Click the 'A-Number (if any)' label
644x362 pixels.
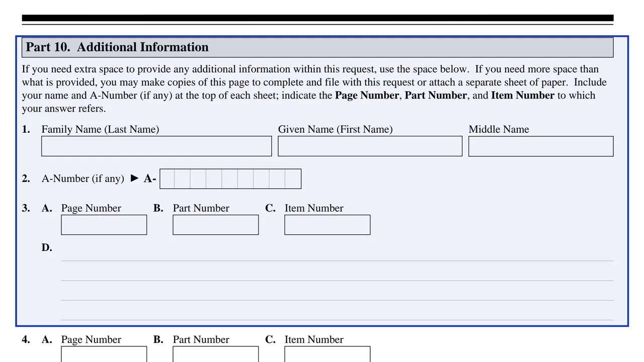[x=83, y=178]
